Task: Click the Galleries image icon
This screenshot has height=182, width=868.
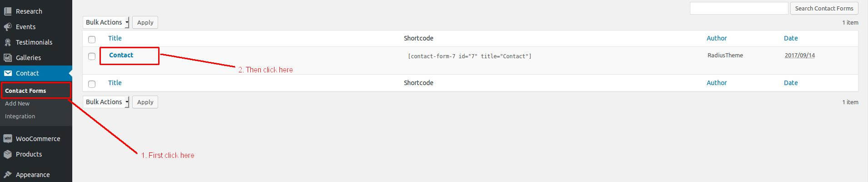Action: pyautogui.click(x=8, y=58)
